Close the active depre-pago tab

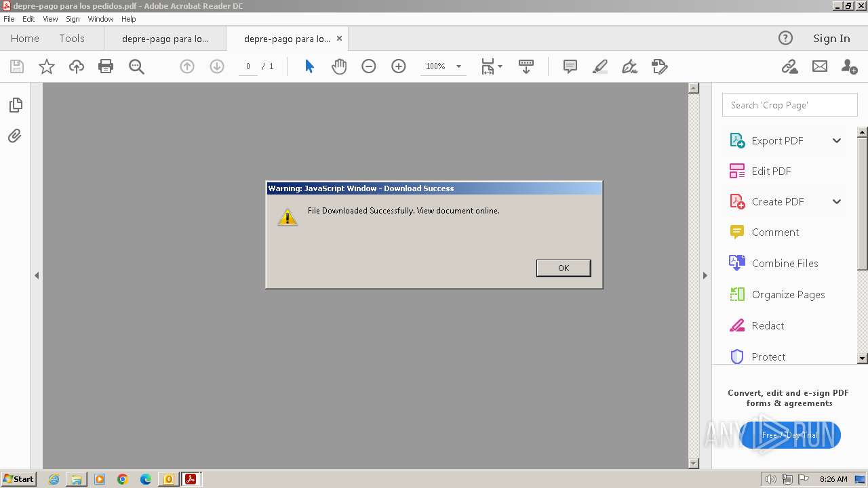click(x=340, y=39)
